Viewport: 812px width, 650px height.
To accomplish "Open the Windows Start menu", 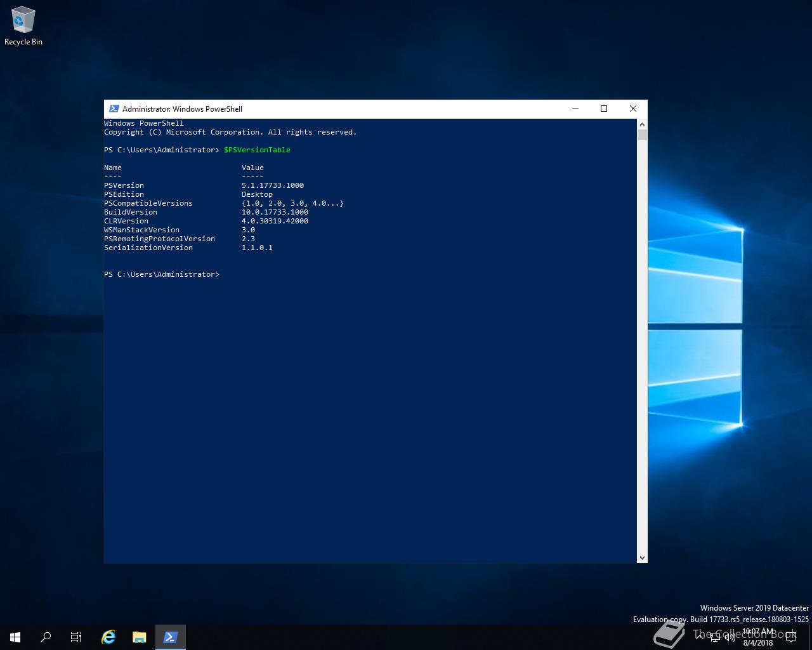I will tap(15, 637).
